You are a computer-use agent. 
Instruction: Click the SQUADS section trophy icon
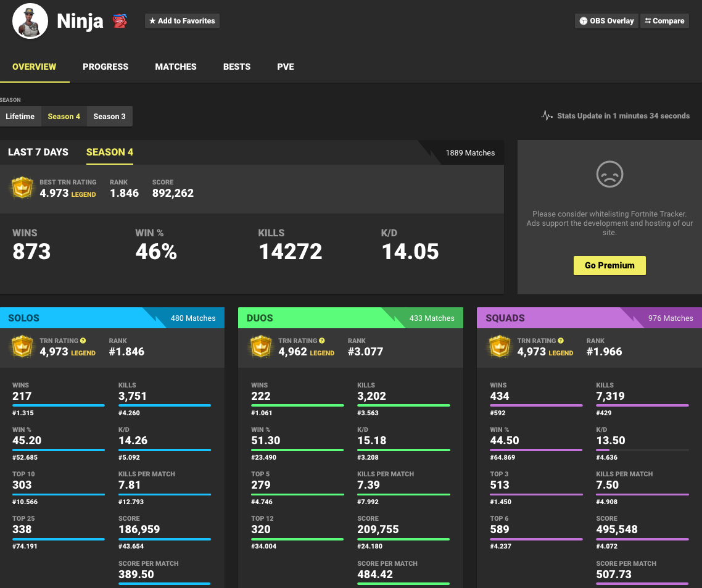click(500, 347)
